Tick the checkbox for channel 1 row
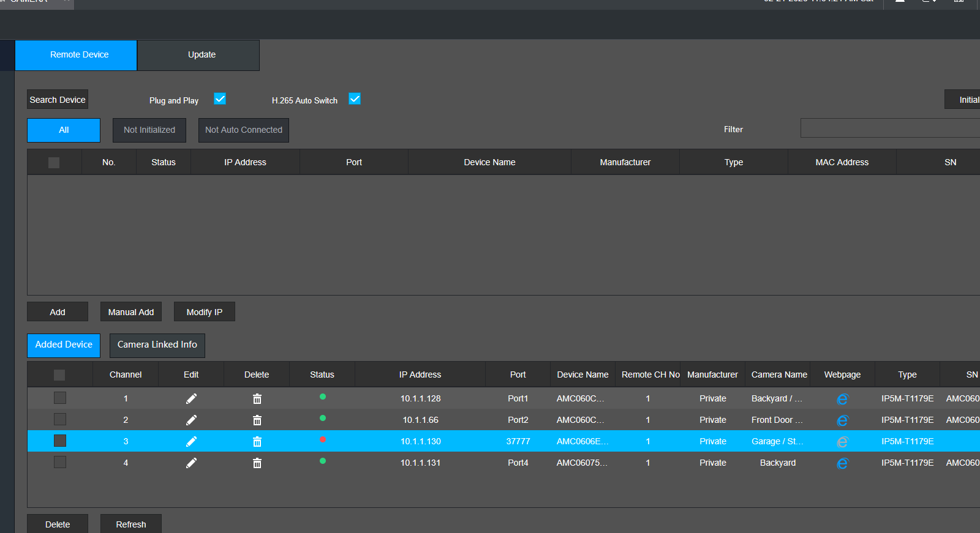This screenshot has width=980, height=533. coord(60,398)
